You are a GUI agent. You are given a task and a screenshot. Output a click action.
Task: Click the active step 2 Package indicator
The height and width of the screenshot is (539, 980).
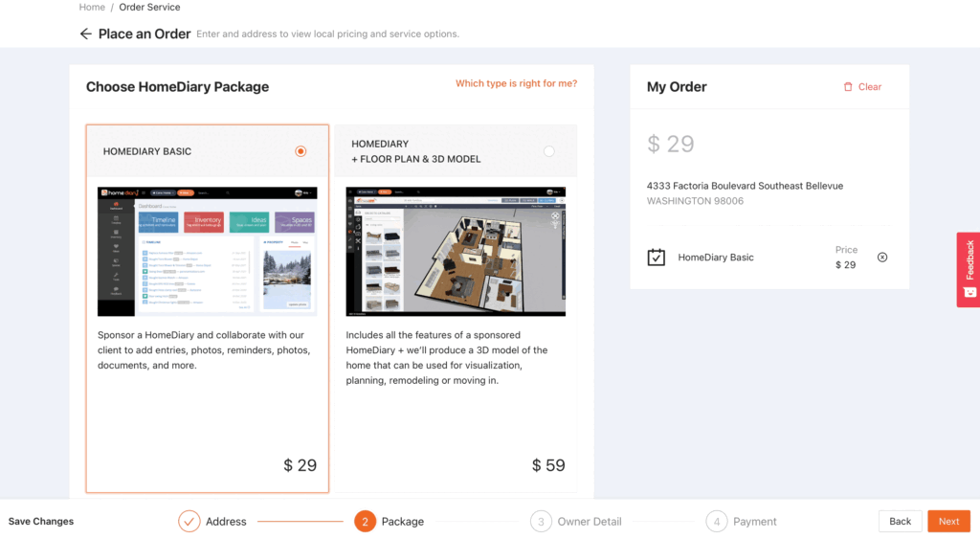(364, 522)
